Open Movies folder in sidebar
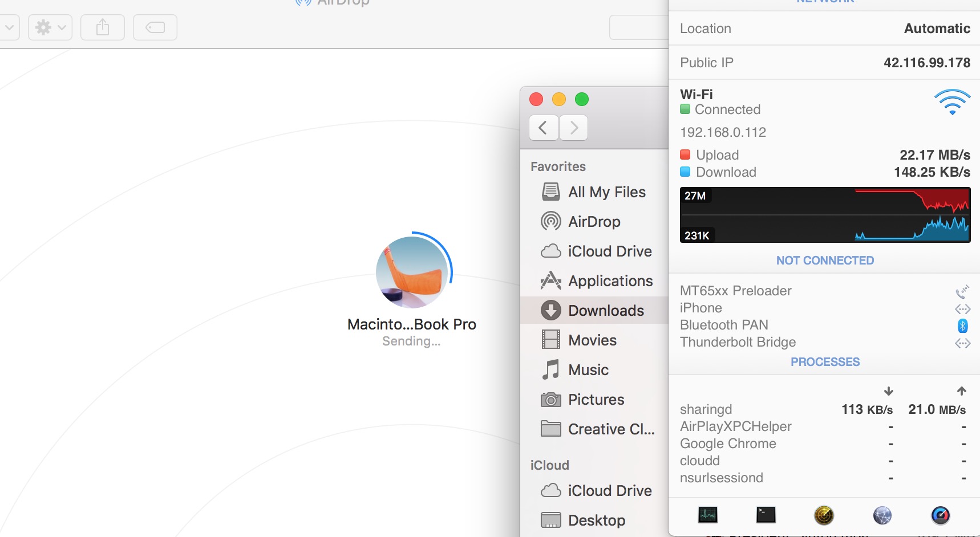Image resolution: width=980 pixels, height=537 pixels. (x=594, y=340)
